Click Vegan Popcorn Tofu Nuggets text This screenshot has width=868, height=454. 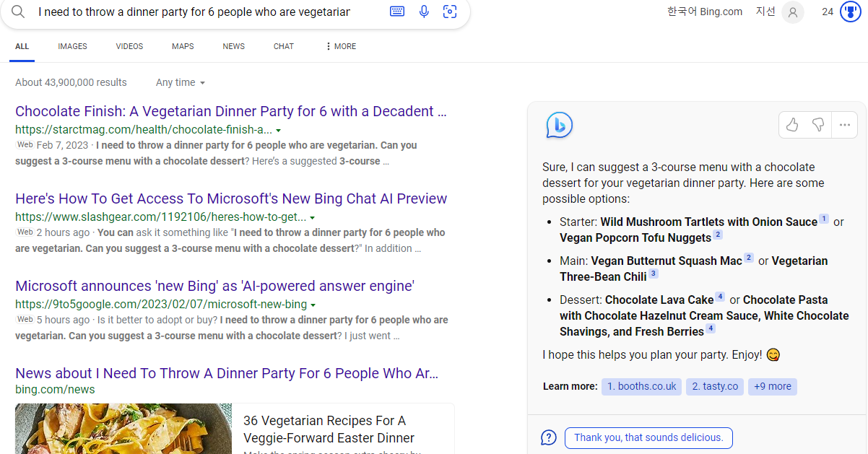pyautogui.click(x=635, y=238)
